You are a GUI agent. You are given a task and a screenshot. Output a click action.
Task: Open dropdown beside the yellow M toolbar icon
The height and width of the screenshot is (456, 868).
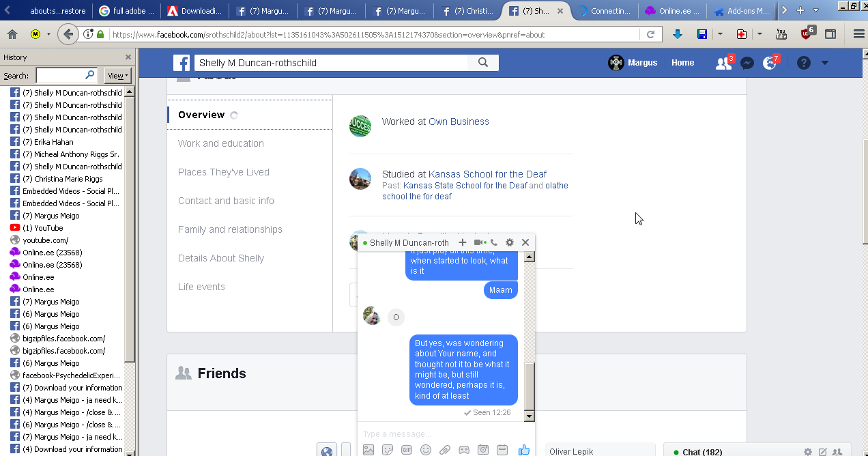[48, 34]
